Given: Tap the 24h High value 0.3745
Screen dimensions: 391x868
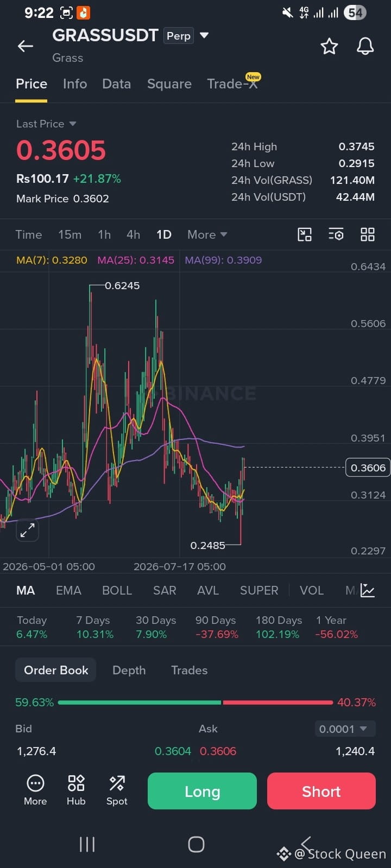Looking at the screenshot, I should [x=356, y=146].
